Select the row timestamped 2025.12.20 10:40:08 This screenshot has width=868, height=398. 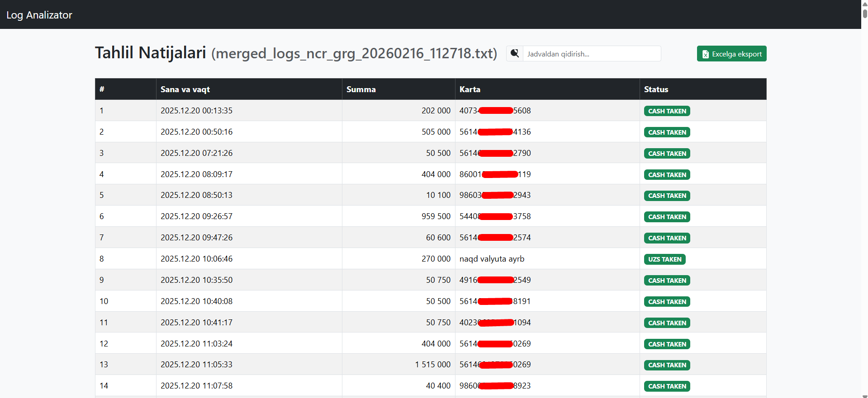pyautogui.click(x=196, y=301)
